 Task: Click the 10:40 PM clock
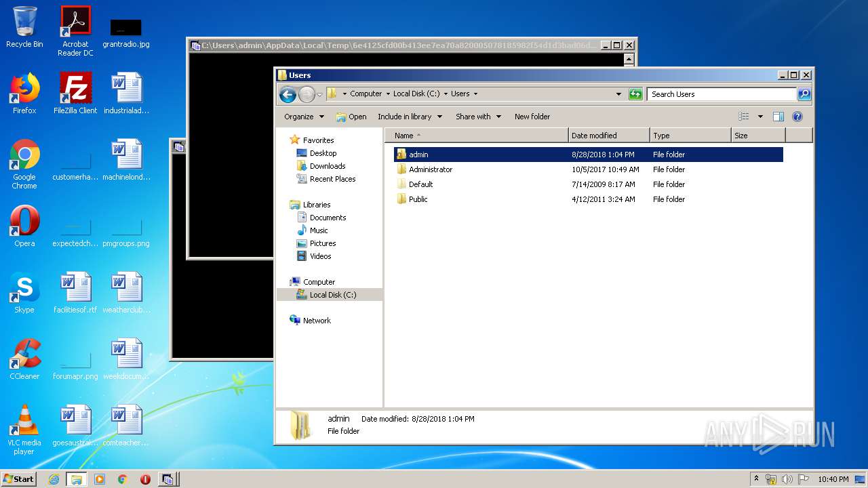point(833,479)
